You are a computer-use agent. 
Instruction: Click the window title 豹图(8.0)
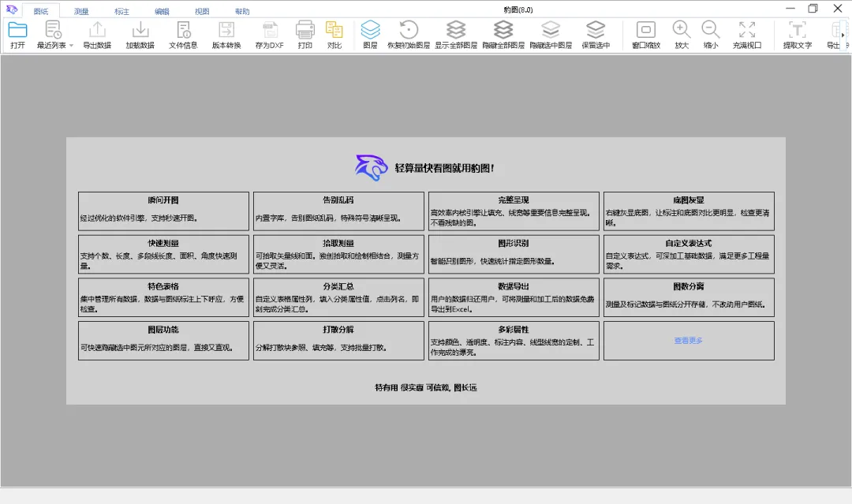pyautogui.click(x=518, y=9)
